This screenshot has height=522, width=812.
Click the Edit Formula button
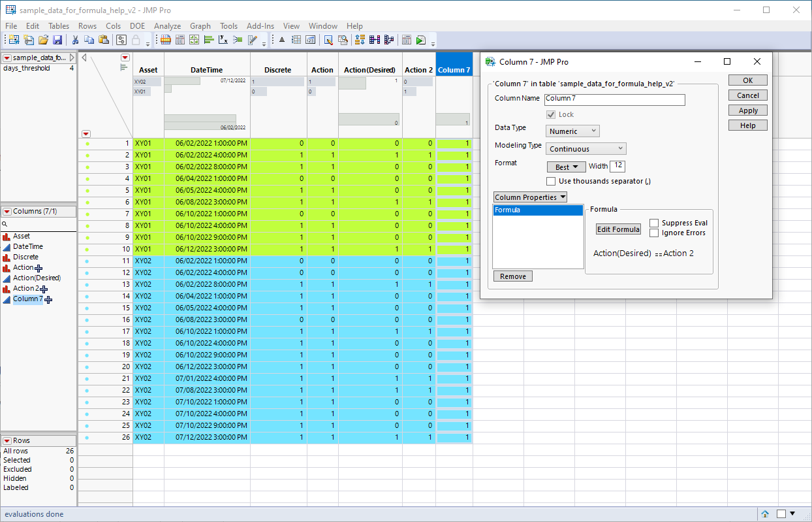(618, 229)
